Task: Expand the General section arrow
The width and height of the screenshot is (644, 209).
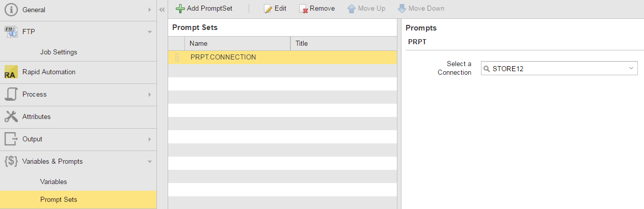Action: pos(149,10)
